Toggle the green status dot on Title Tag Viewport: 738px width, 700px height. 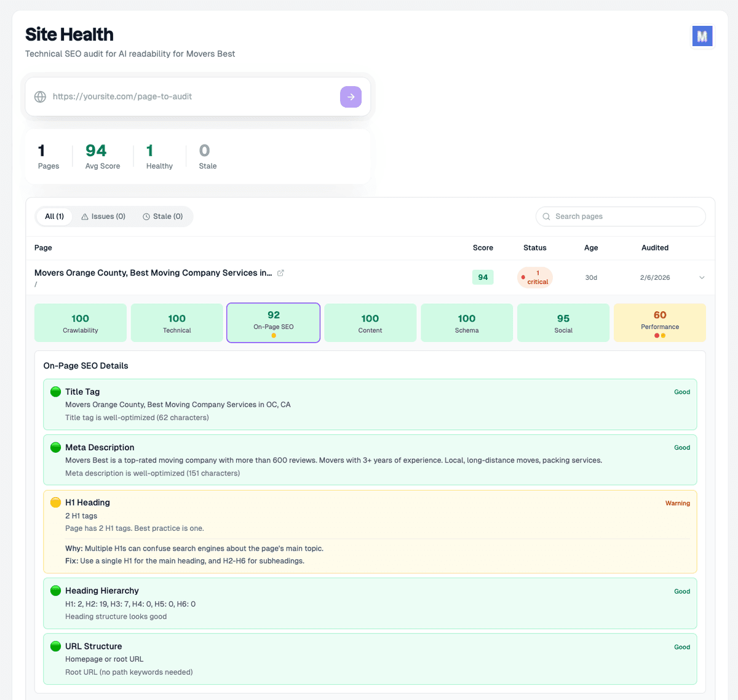(55, 391)
